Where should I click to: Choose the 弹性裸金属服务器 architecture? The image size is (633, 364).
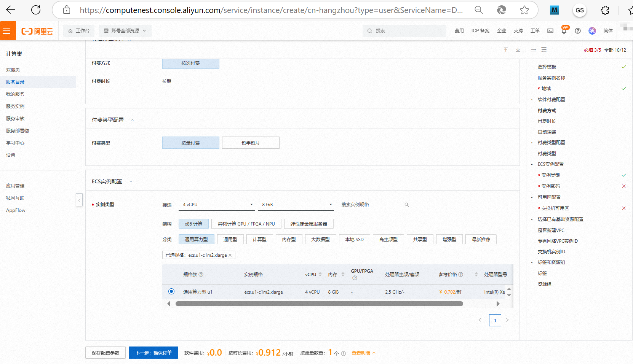(x=309, y=224)
